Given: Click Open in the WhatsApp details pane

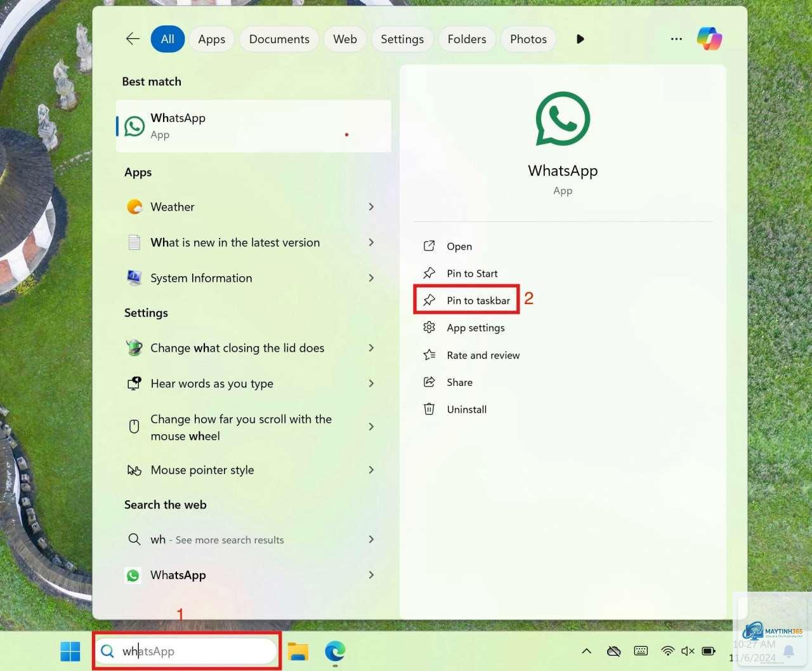Looking at the screenshot, I should [x=459, y=246].
